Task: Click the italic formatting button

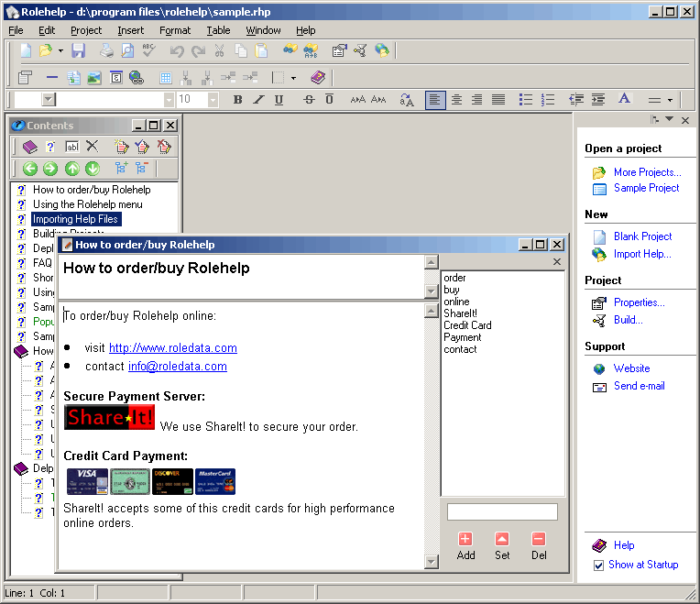Action: (x=258, y=100)
